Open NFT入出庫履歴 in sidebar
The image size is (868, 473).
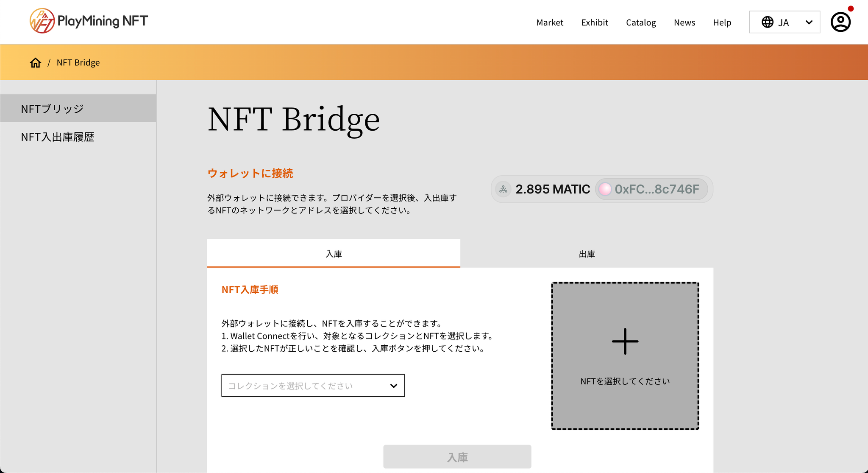pos(78,137)
